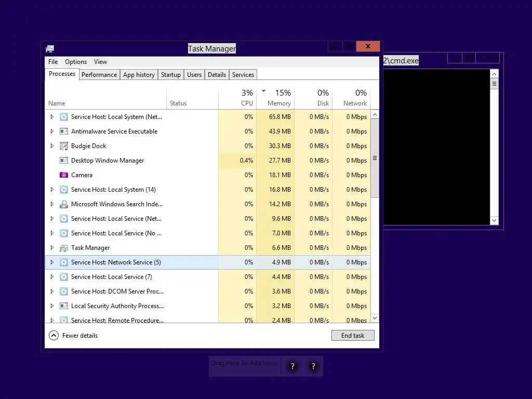Click the process list scrollbar thumb
Viewport: 532px width, 399px height.
(375, 158)
